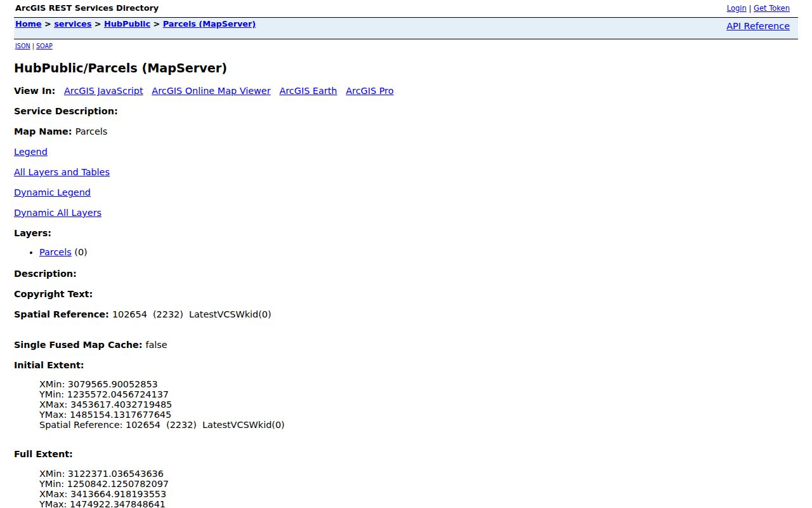812x508 pixels.
Task: Open the SOAP format link
Action: (44, 46)
